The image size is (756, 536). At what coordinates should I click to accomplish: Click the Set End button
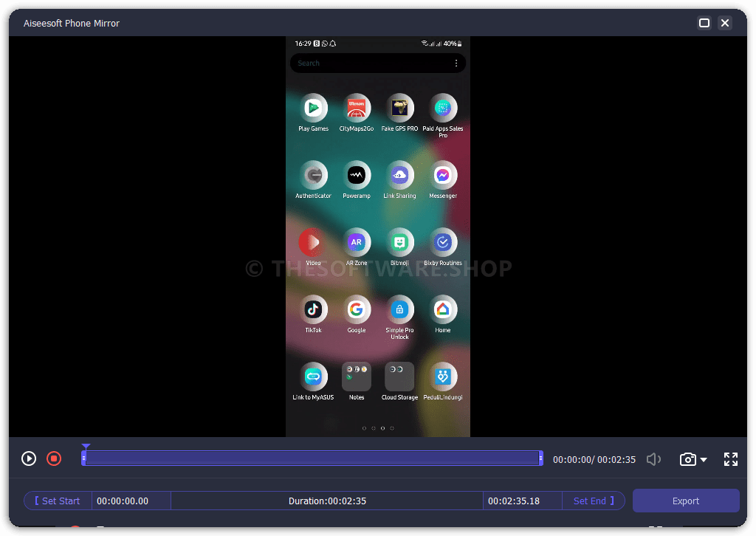pyautogui.click(x=594, y=501)
